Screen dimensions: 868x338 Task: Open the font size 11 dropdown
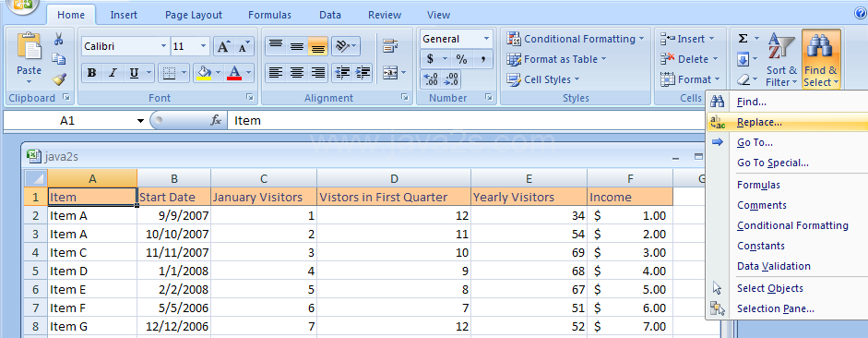204,46
